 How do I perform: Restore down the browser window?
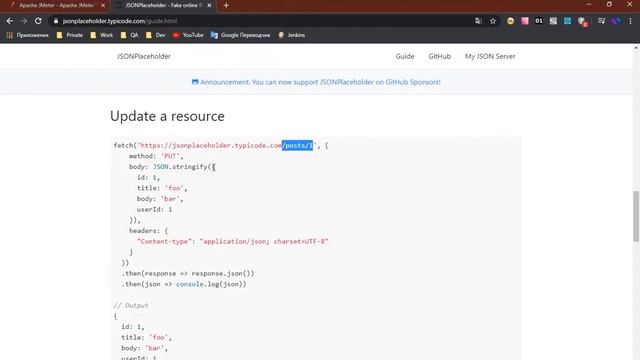click(x=609, y=4)
